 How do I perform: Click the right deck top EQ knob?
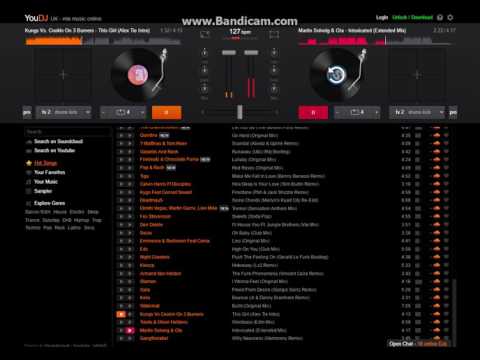click(274, 52)
